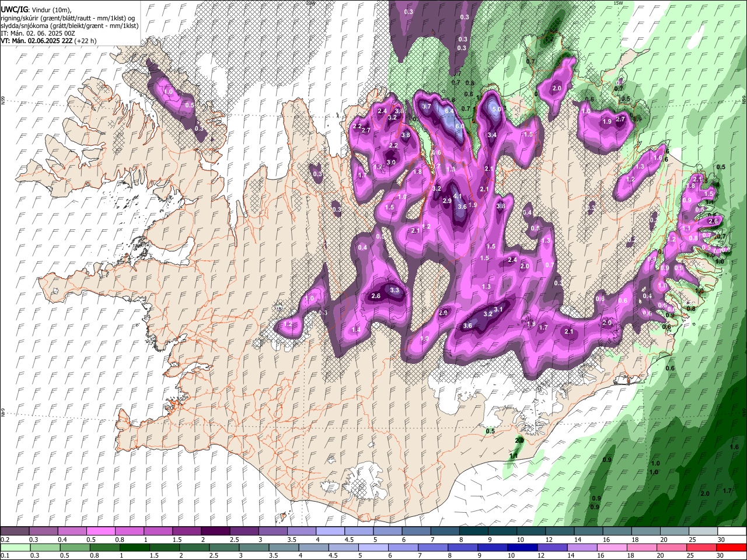This screenshot has height=560, width=747.
Task: Click the '4.5' label in the top legend row
Action: 349,540
